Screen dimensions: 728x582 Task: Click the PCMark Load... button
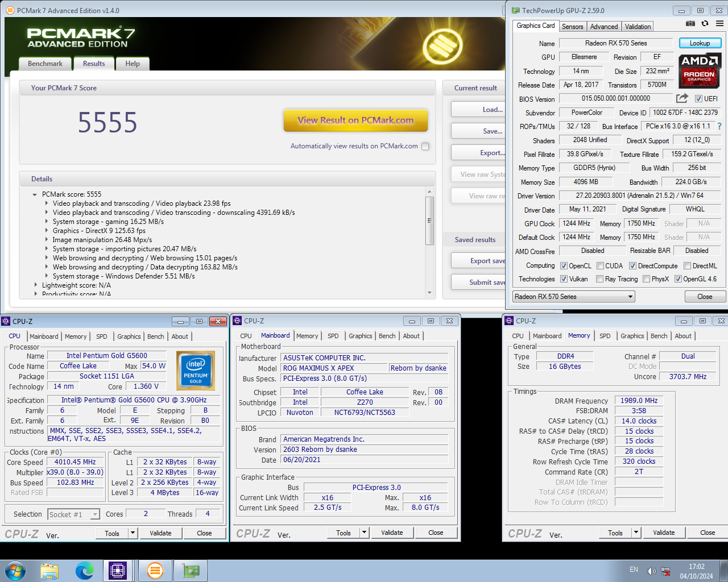click(x=478, y=110)
